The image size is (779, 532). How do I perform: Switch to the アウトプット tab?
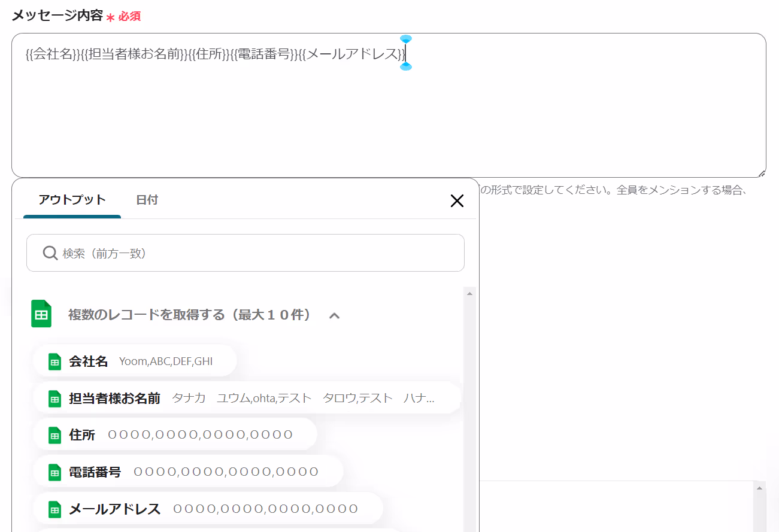[x=72, y=200]
